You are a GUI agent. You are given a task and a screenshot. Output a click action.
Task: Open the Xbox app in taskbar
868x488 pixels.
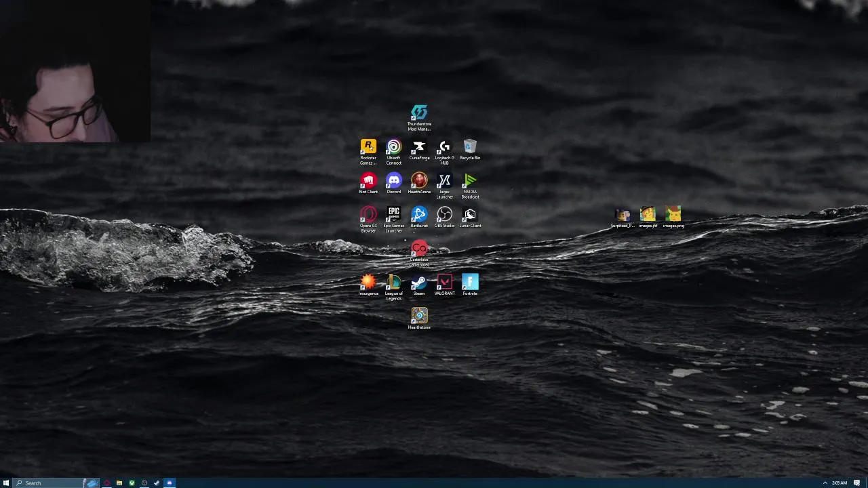(132, 483)
